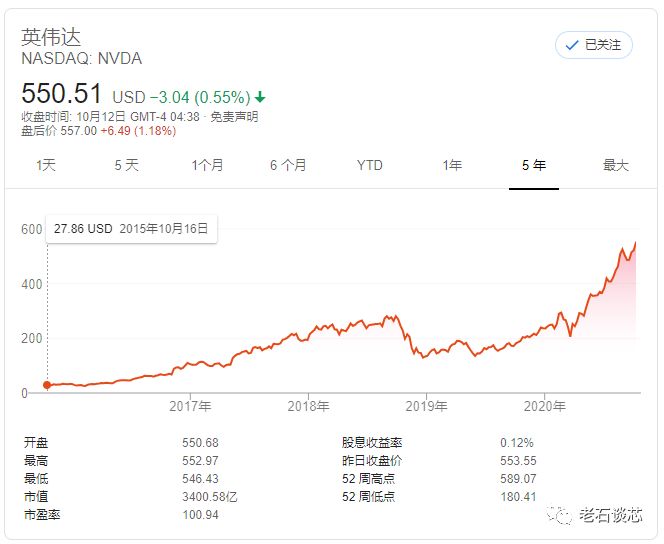This screenshot has height=544, width=664.
Task: Click the 2020年 axis label
Action: 545,406
